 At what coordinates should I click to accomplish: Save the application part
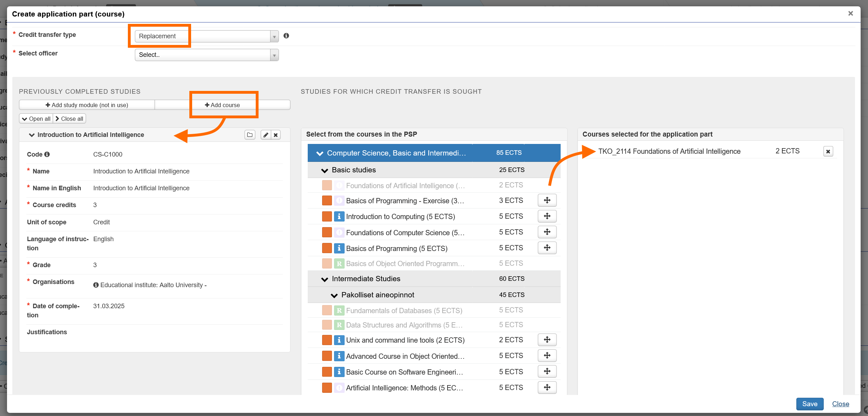point(809,404)
